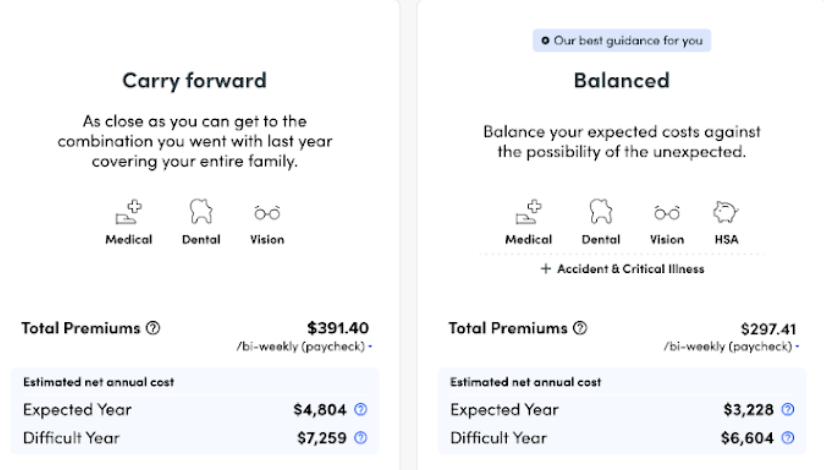Click the 'Our best guidance for you' badge

(x=622, y=41)
